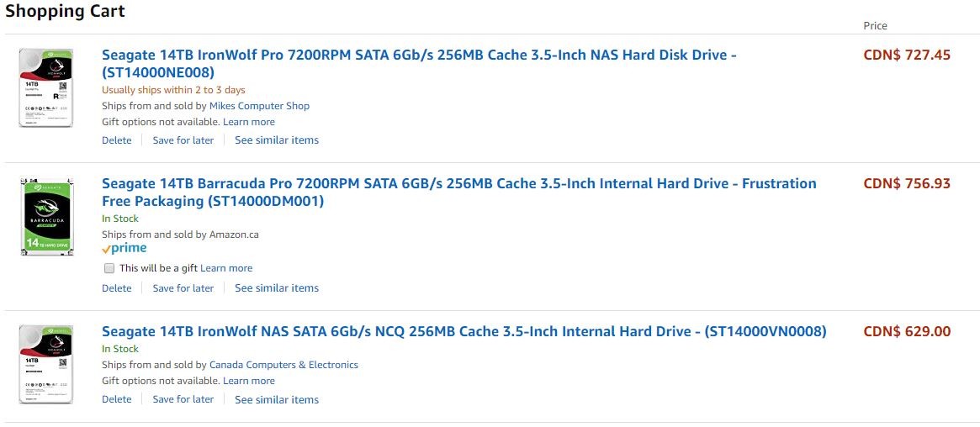Screen dimensions: 980x427
Task: Visit Canada Computers & Electronics seller page
Action: [x=283, y=365]
